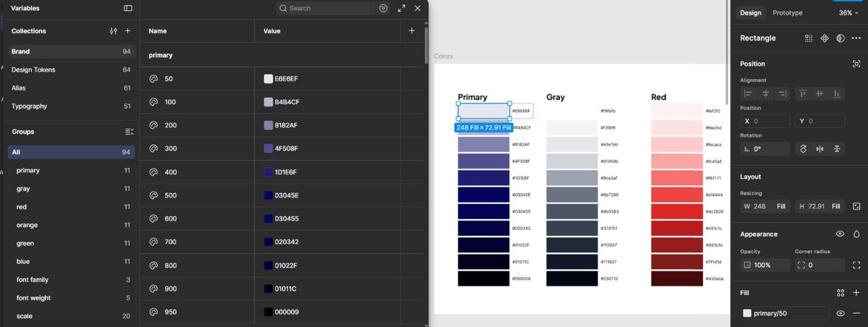Click color palette icon of variable 50
Screen dimensions: 868x327
pos(153,78)
